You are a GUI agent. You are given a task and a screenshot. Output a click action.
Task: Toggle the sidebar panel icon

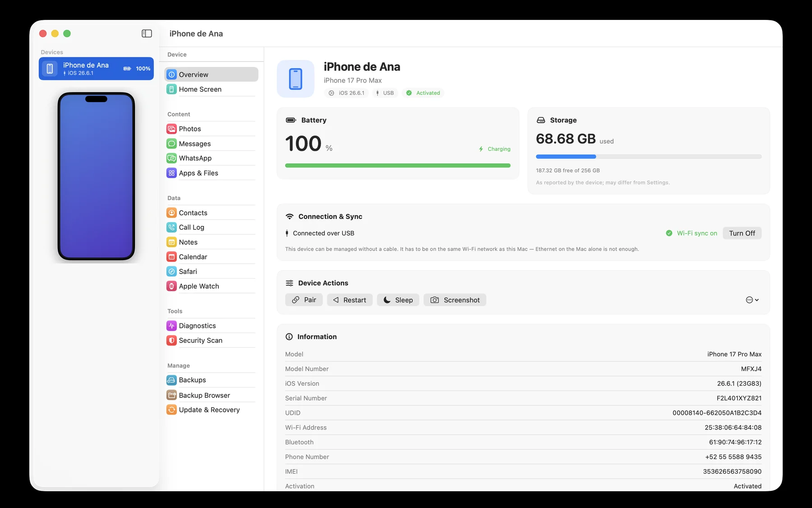(147, 33)
